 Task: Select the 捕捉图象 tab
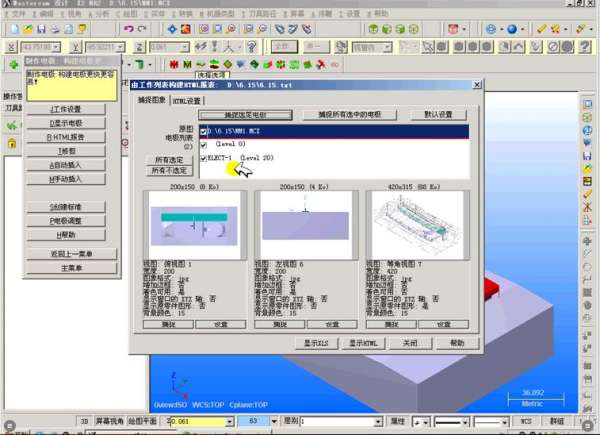tap(152, 100)
